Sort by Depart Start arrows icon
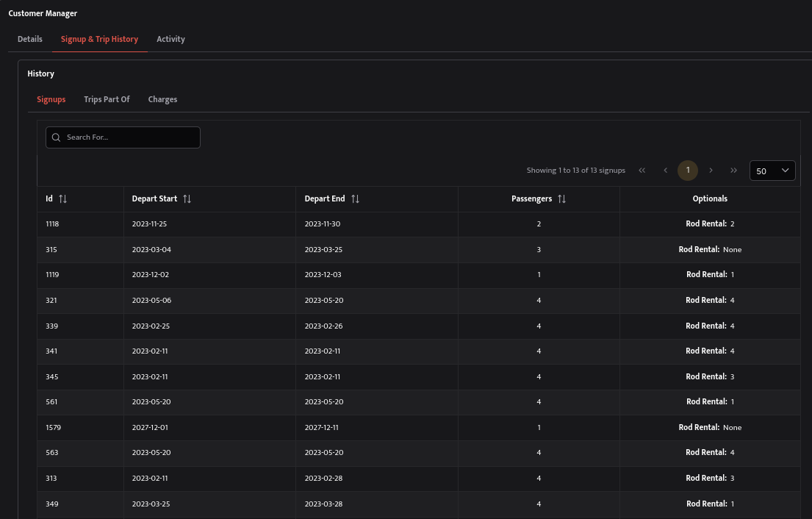The image size is (812, 519). pyautogui.click(x=187, y=199)
